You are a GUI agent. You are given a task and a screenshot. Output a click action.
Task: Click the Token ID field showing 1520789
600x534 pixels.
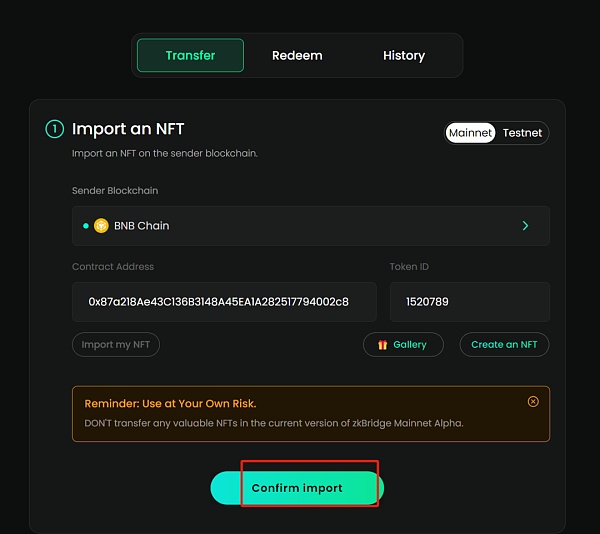tap(469, 302)
